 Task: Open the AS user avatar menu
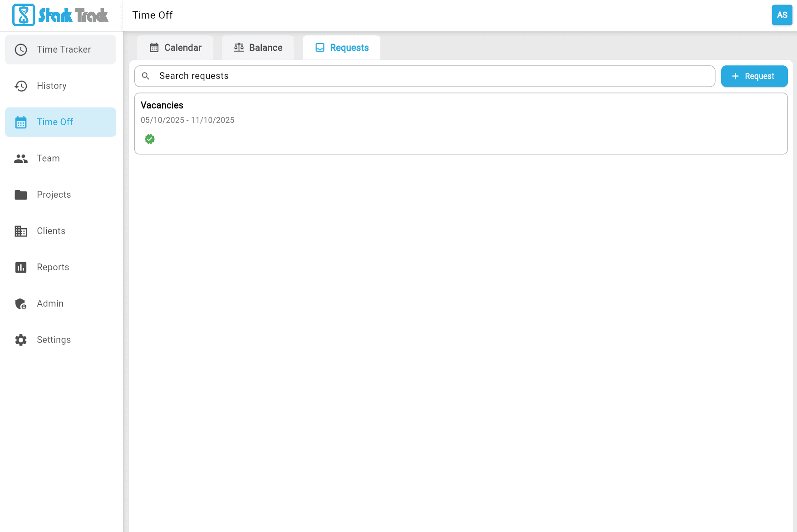782,15
